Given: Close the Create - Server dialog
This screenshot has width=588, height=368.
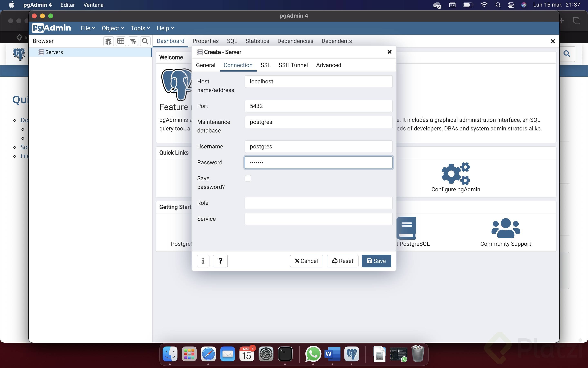Looking at the screenshot, I should click(390, 52).
